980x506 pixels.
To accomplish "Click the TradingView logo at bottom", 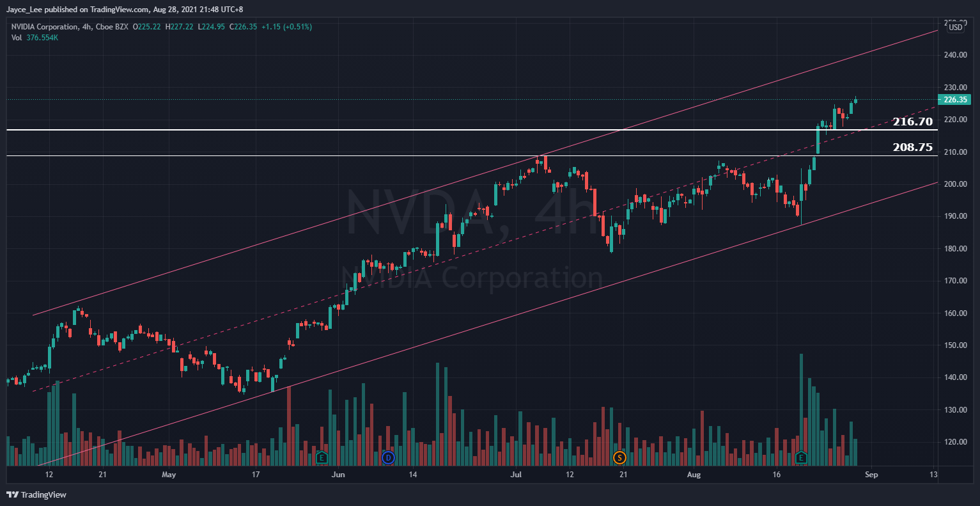I will click(x=36, y=494).
